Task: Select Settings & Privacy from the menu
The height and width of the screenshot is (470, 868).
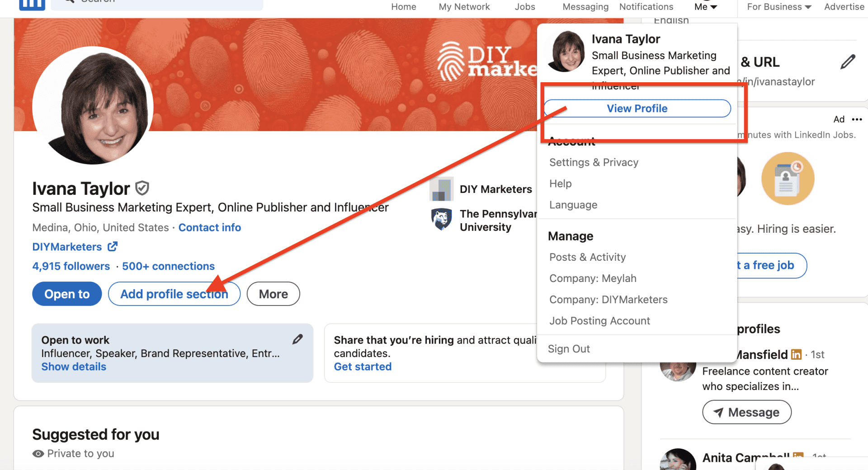Action: coord(594,162)
